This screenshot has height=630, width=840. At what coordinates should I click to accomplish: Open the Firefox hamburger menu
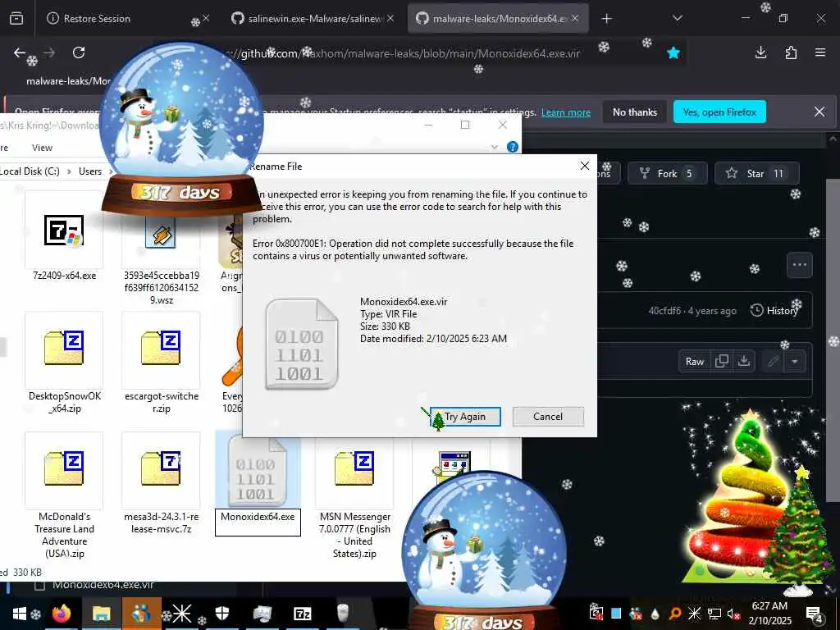[820, 52]
